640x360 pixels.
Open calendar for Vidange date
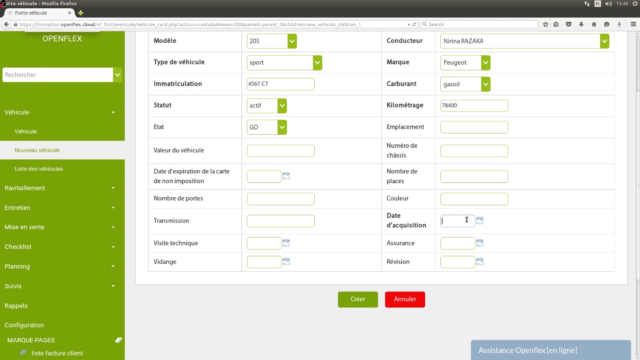[286, 261]
